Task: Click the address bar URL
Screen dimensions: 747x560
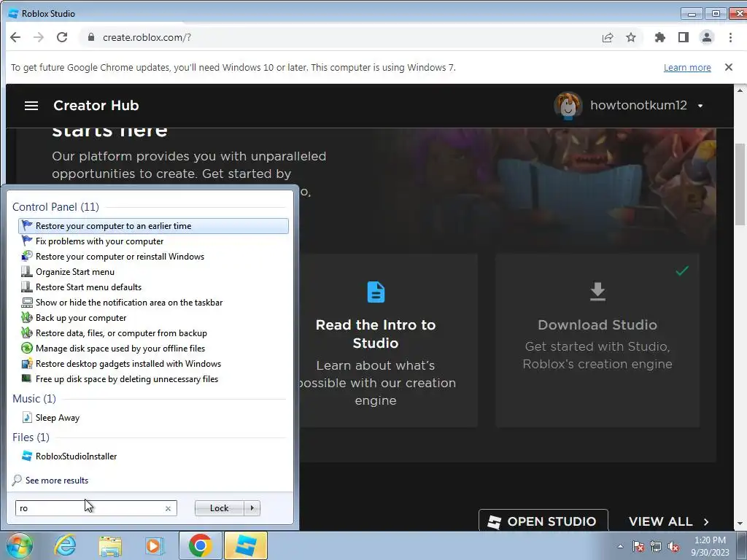Action: coord(147,37)
